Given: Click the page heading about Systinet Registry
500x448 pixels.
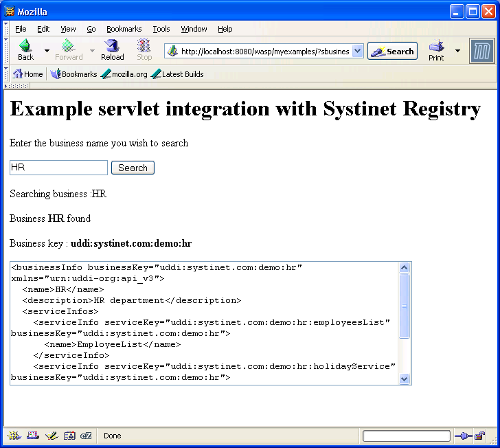Looking at the screenshot, I should pyautogui.click(x=245, y=109).
